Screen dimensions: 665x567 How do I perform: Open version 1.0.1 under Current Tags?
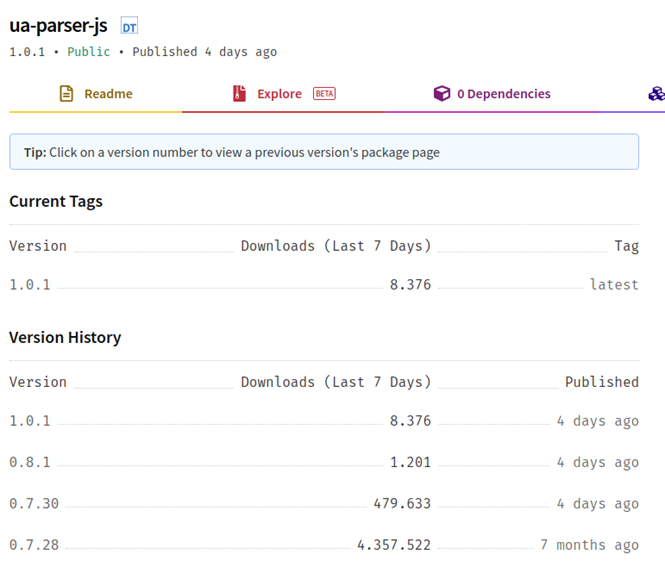[30, 285]
